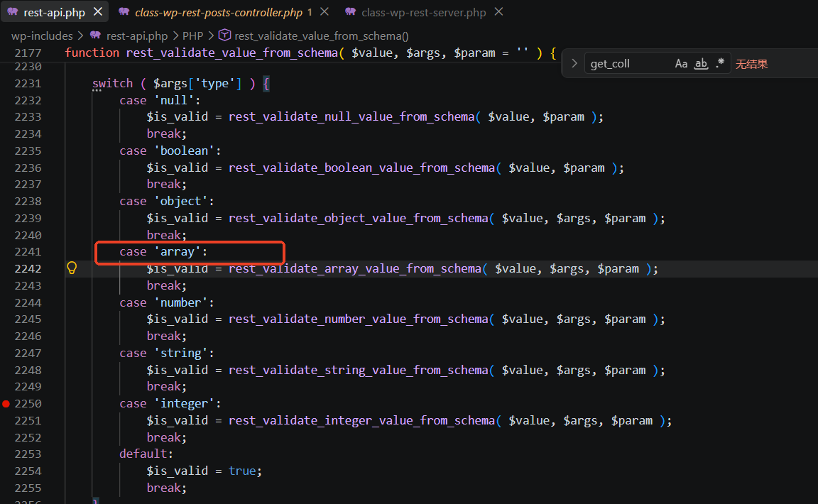Open the class-wp-rest-server.php tab
This screenshot has height=504, width=818.
[x=424, y=12]
